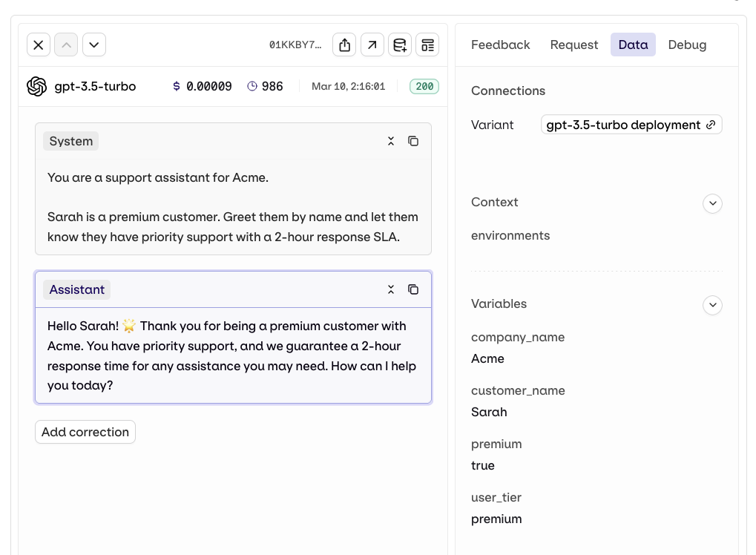Click the Assistant role label
The width and height of the screenshot is (756, 555).
point(76,289)
